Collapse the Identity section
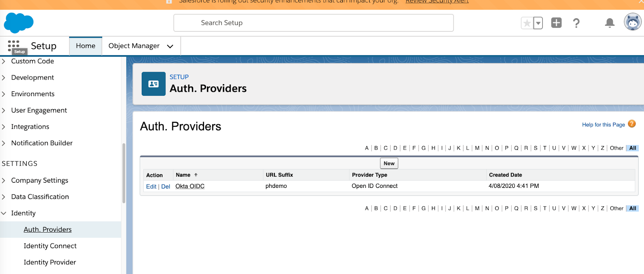 click(x=4, y=213)
